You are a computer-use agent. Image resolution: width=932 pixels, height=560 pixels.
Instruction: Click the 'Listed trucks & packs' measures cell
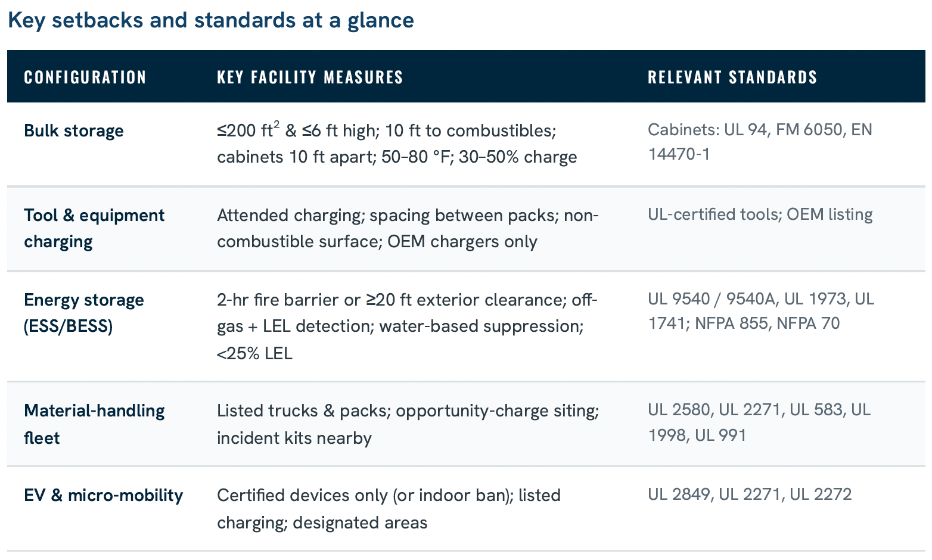[x=408, y=424]
